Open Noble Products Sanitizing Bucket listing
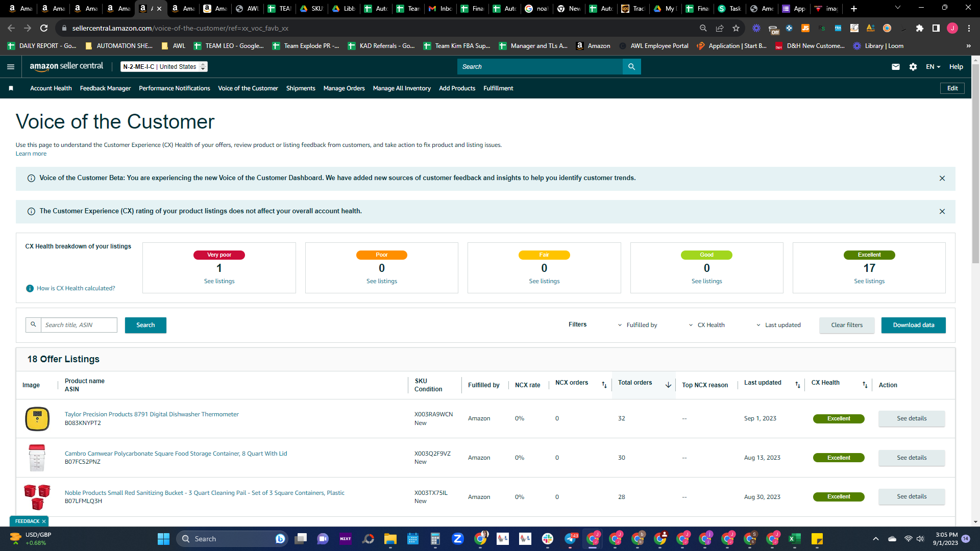 point(205,493)
